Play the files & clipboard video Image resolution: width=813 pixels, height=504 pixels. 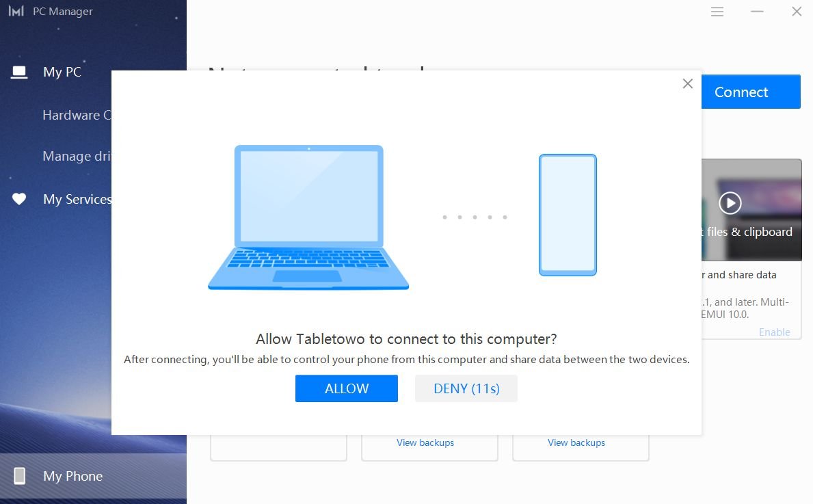(730, 202)
